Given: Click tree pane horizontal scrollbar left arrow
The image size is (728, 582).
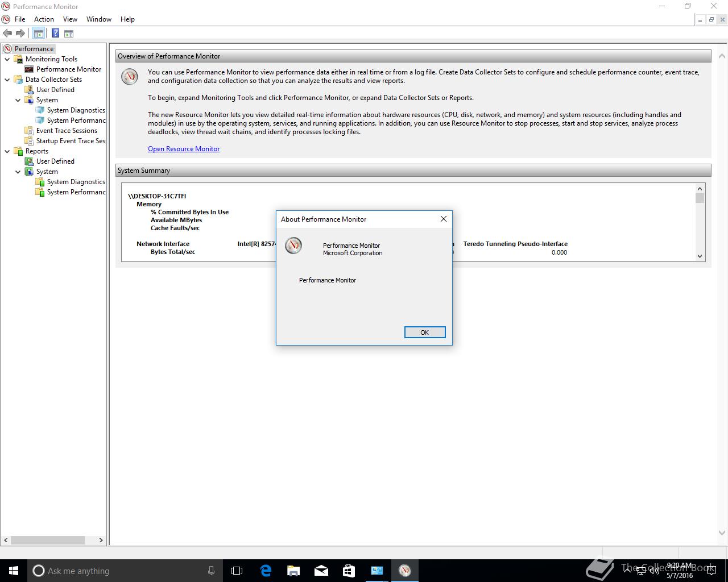Looking at the screenshot, I should (x=6, y=540).
